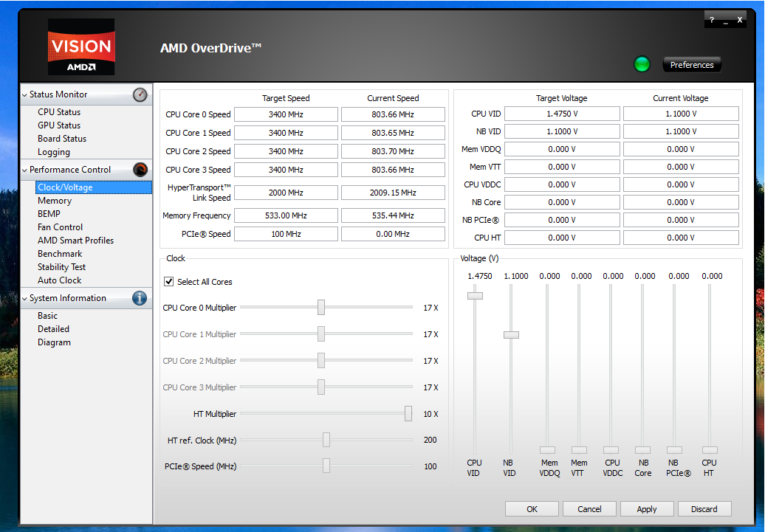
Task: Click the CPU VID voltage slider handle
Action: [476, 296]
